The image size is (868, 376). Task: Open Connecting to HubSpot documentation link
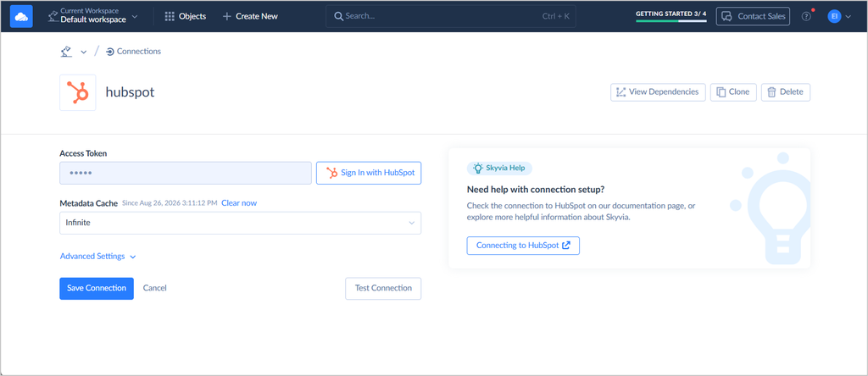523,246
